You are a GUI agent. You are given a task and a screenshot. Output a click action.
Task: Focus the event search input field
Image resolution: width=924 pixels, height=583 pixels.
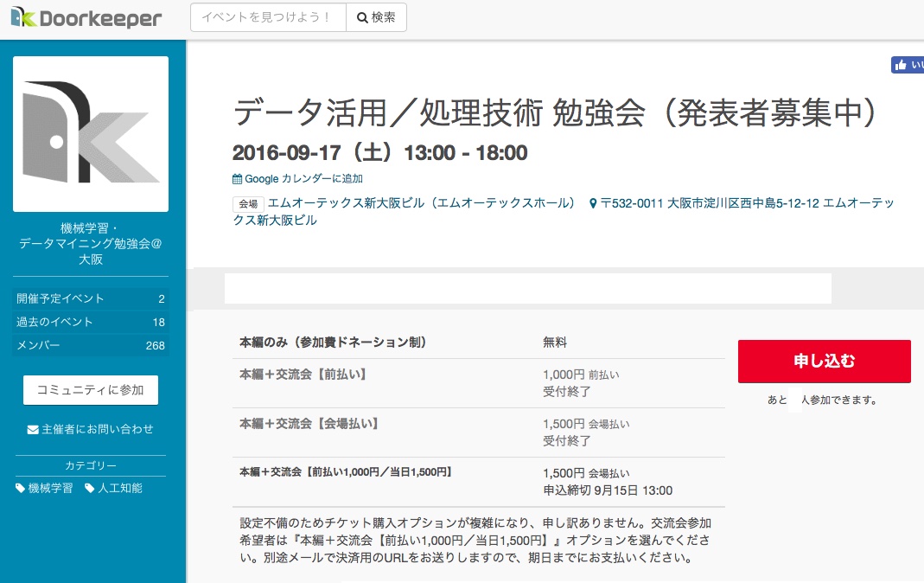[x=268, y=18]
